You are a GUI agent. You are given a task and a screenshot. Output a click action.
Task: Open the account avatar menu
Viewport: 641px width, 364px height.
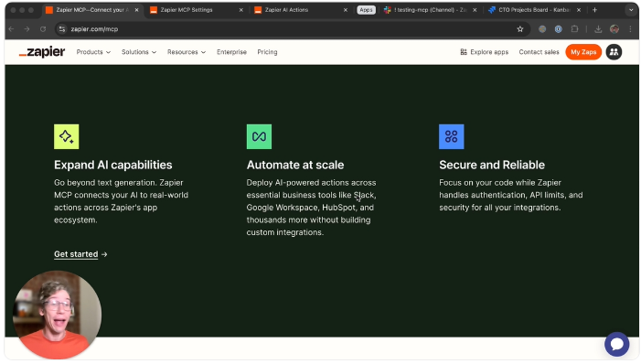point(614,52)
